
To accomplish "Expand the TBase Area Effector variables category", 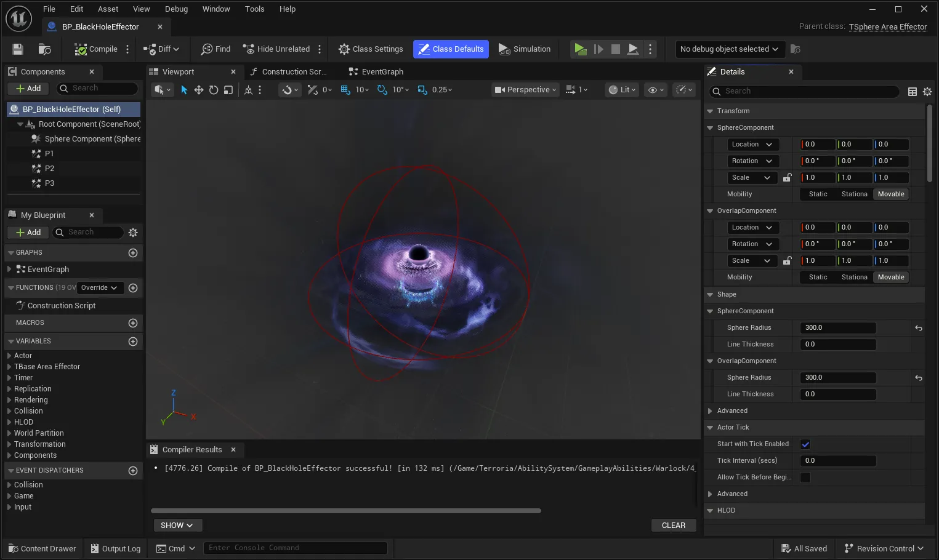I will 9,367.
